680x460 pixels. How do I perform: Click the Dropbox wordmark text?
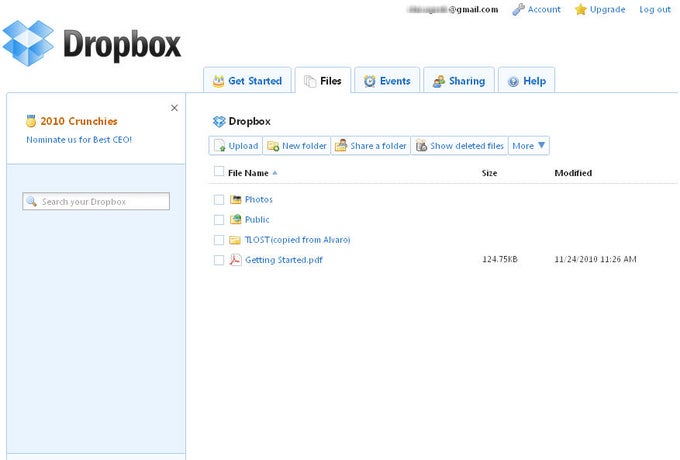pyautogui.click(x=122, y=45)
